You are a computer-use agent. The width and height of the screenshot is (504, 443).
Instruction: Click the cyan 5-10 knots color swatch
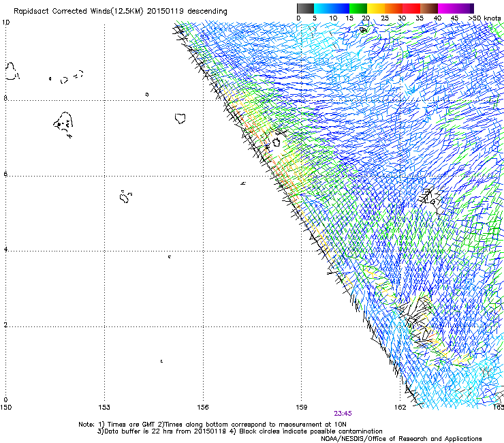(x=323, y=8)
